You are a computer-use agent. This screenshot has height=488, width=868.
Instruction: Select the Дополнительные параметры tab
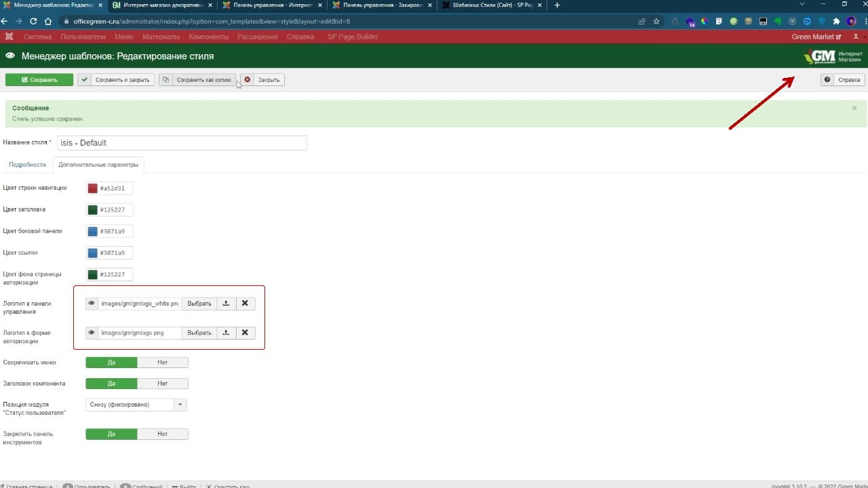[x=98, y=165]
